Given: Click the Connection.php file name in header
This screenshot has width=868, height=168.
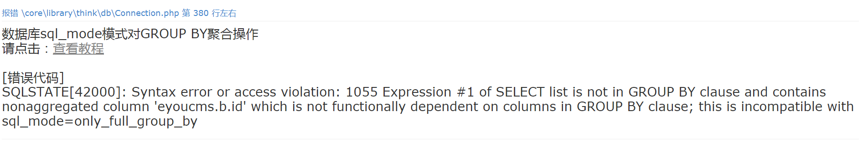Looking at the screenshot, I should coord(147,13).
